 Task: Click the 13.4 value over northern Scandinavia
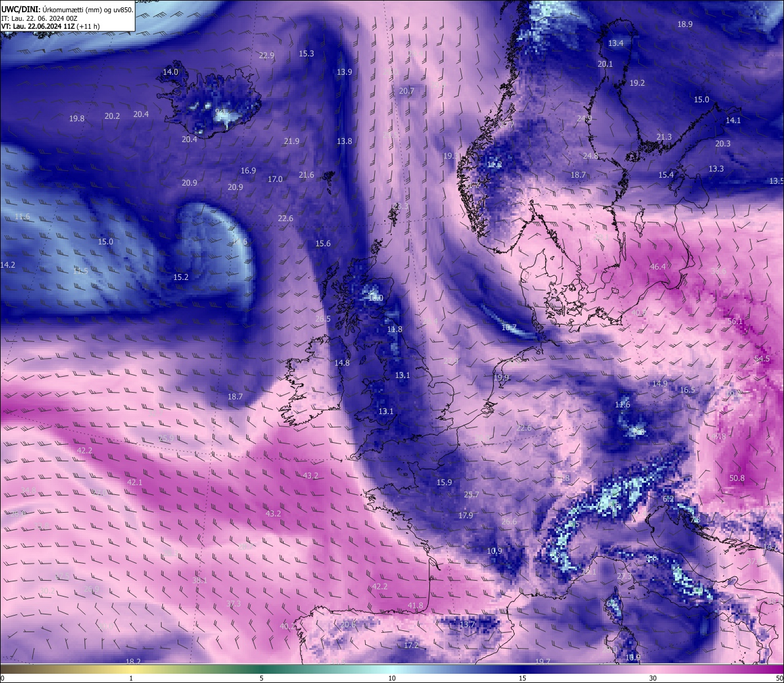pos(616,43)
